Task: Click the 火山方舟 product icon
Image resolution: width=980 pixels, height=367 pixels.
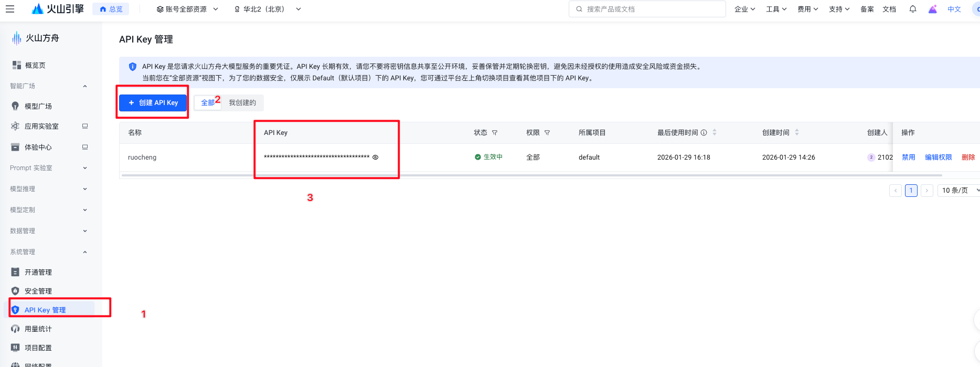Action: (17, 38)
